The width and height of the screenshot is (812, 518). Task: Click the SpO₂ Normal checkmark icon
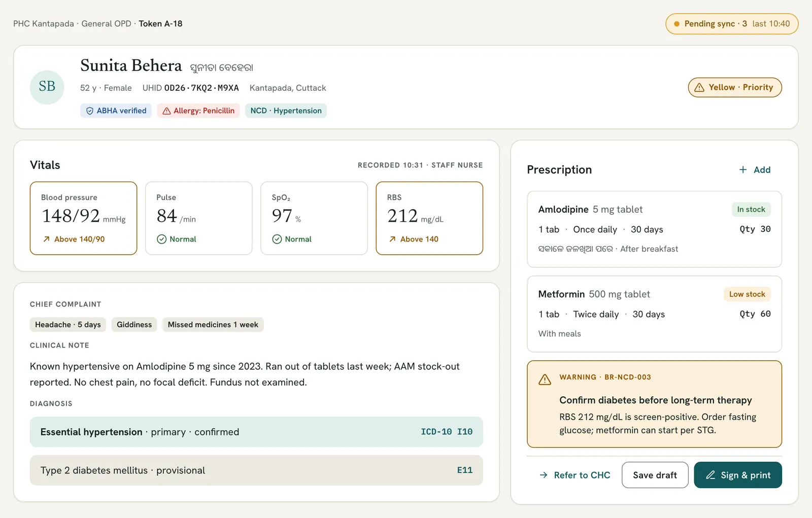click(277, 239)
